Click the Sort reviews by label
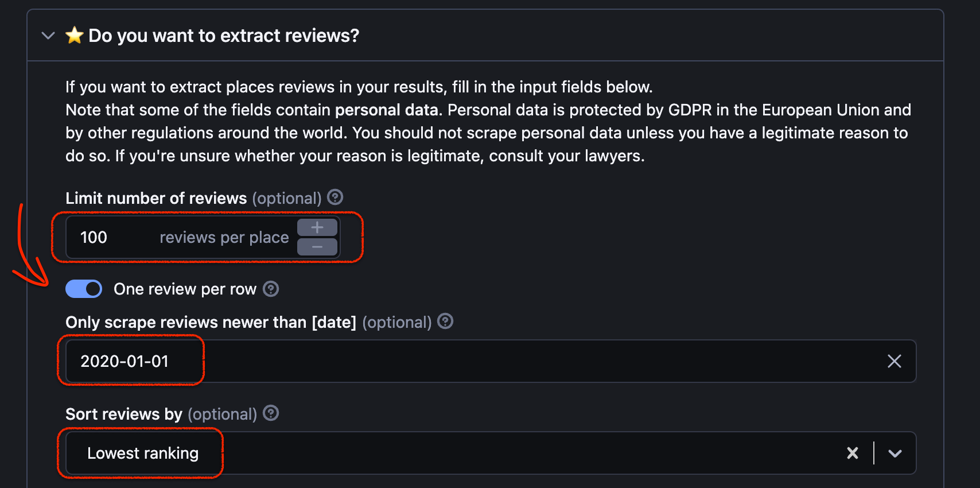The height and width of the screenshot is (488, 980). pyautogui.click(x=124, y=413)
